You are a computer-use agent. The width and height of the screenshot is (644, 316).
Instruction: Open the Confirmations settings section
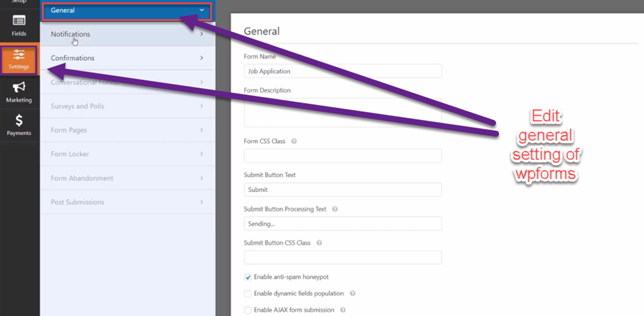pos(127,58)
